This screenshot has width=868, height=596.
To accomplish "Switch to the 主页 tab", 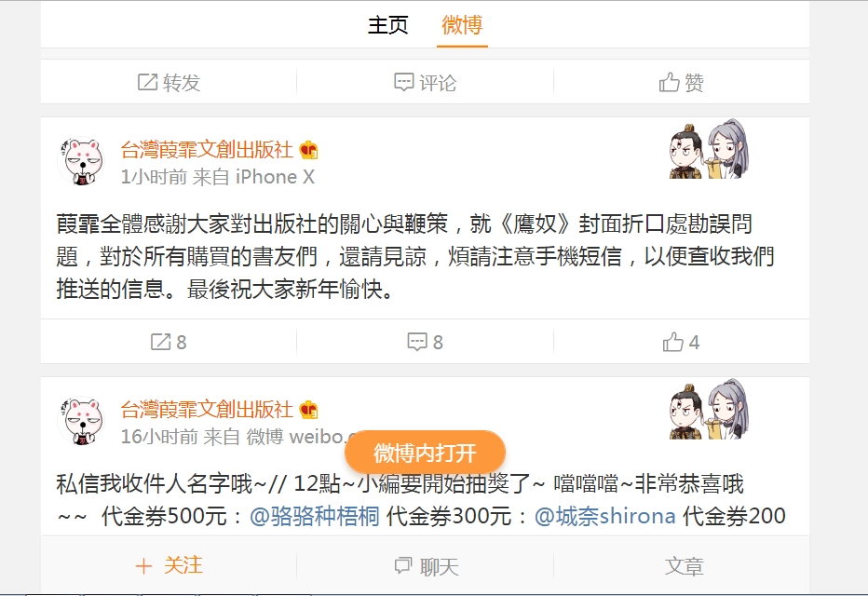I will tap(388, 25).
